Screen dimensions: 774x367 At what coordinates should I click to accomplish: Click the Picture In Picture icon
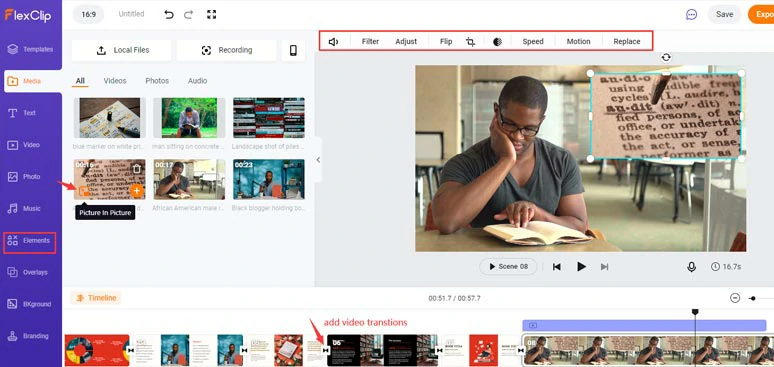click(x=84, y=191)
